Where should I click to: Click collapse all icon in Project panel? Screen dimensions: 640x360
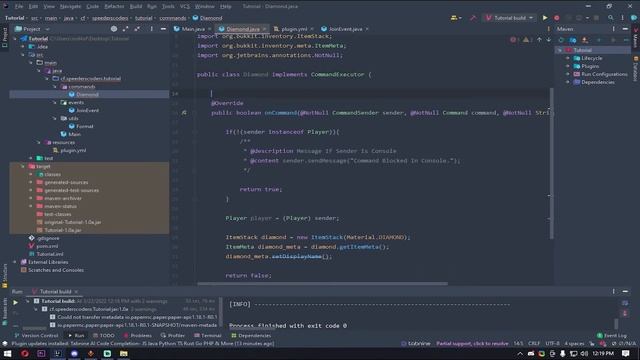pyautogui.click(x=137, y=29)
